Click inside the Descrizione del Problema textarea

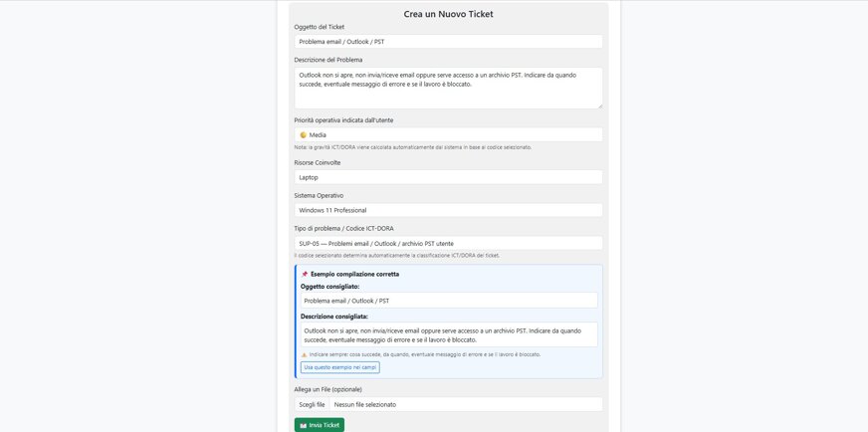[448, 88]
